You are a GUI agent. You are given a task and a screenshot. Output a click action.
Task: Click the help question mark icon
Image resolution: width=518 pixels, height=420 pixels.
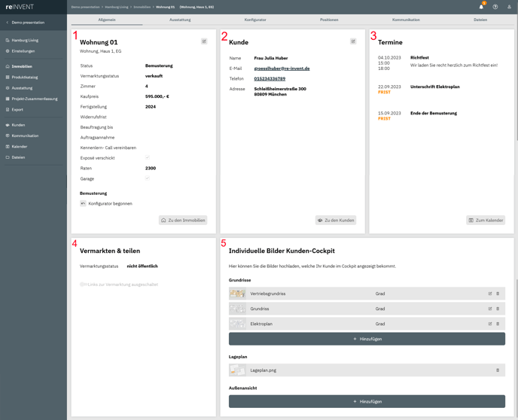pyautogui.click(x=495, y=7)
